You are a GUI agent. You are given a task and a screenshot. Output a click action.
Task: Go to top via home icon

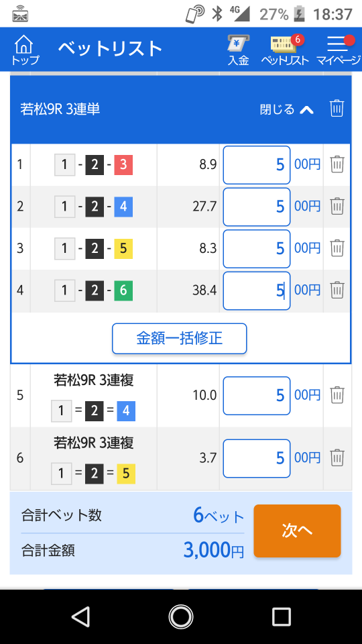click(x=25, y=49)
